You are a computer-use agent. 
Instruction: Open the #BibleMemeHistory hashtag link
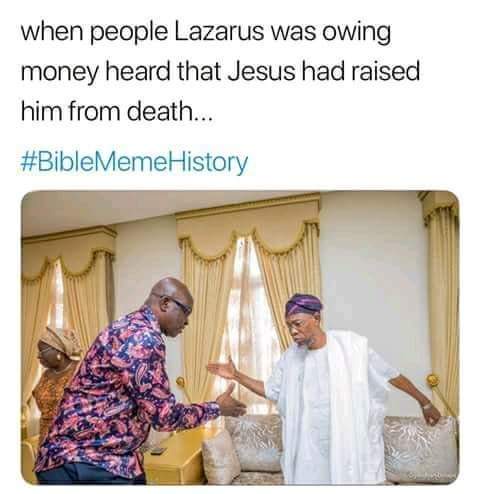point(134,162)
